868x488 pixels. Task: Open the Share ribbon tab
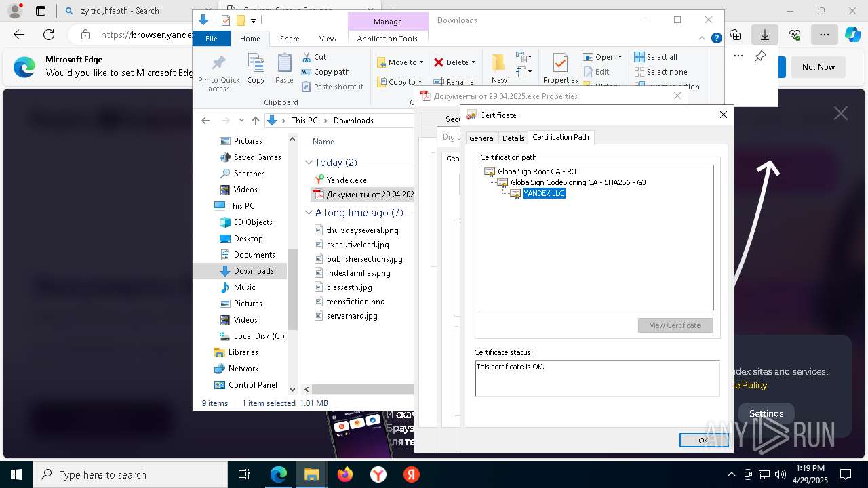290,39
